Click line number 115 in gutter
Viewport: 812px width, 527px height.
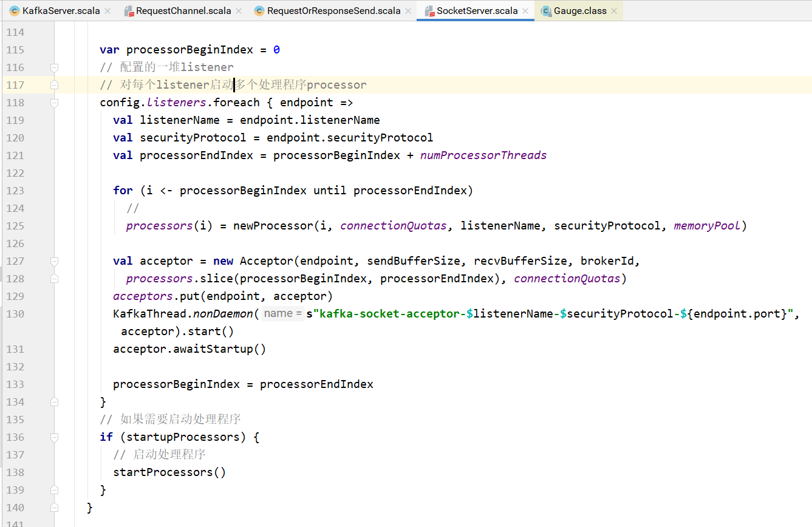click(x=15, y=50)
